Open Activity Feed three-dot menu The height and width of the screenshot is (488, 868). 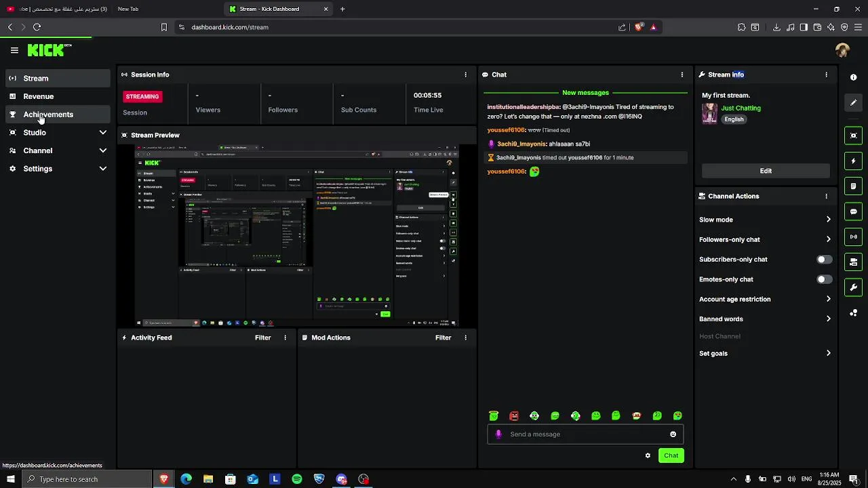pos(285,338)
